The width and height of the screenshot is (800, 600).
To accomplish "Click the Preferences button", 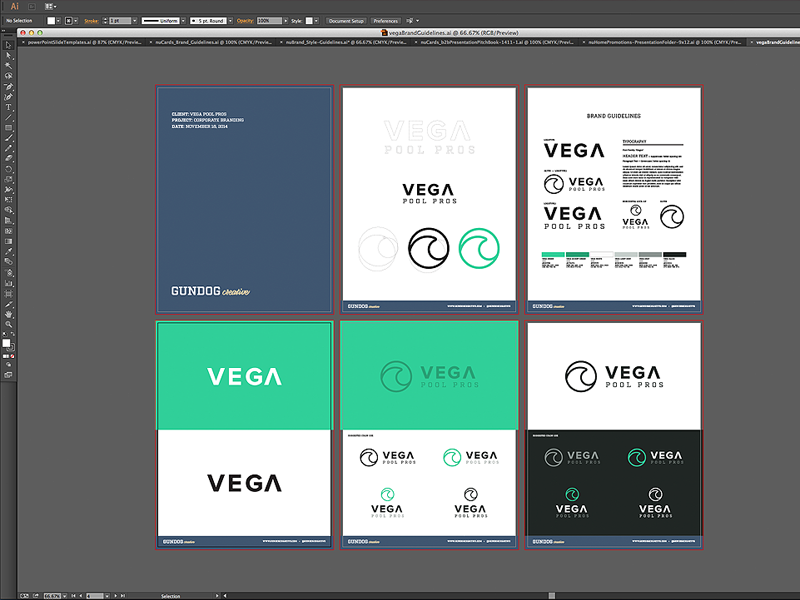I will tap(385, 20).
